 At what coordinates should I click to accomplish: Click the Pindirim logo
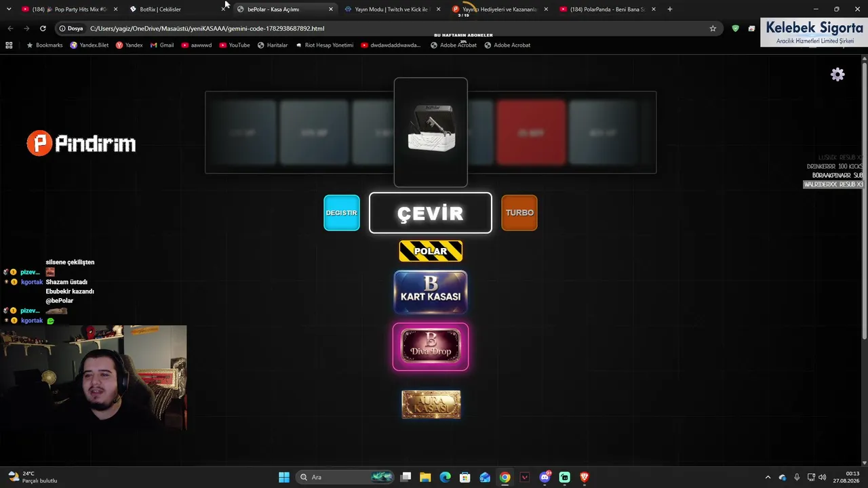[81, 144]
